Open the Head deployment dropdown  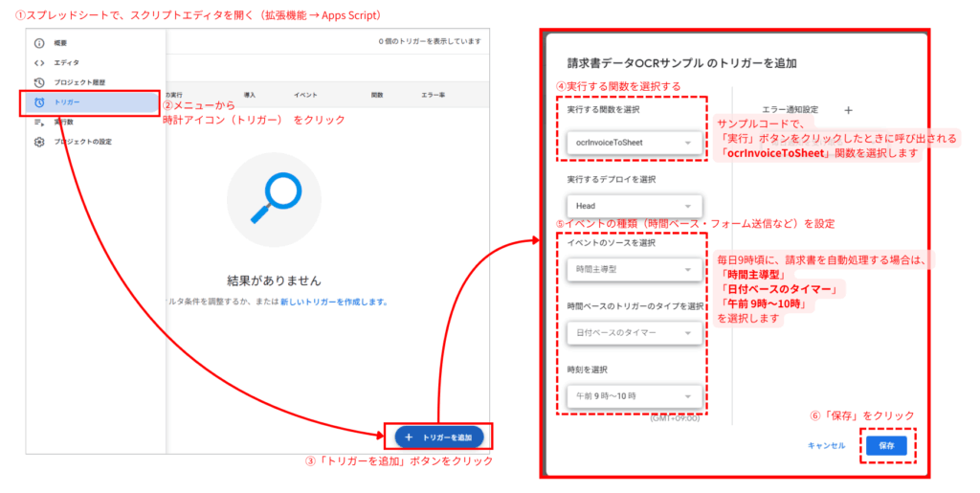[634, 206]
